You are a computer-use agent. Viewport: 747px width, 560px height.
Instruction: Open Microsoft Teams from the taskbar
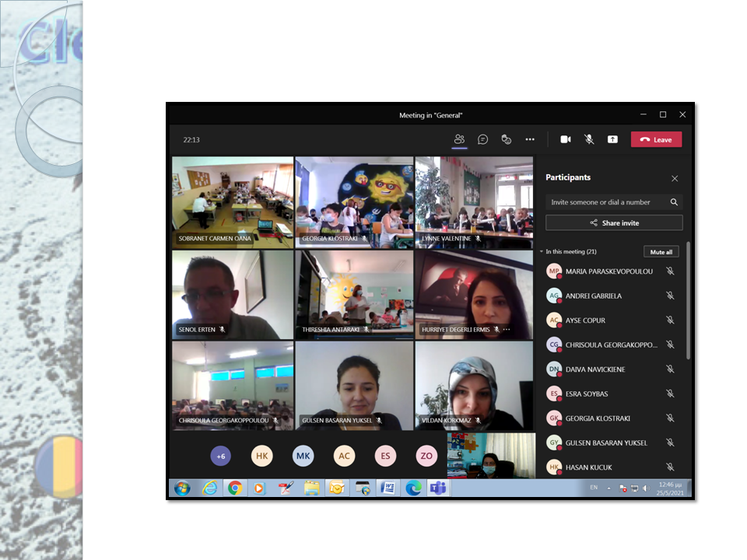[438, 488]
